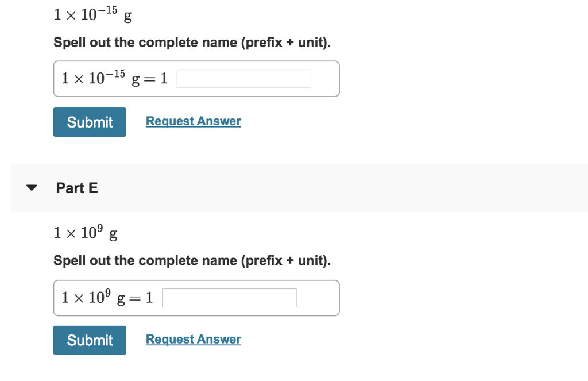Click the Part E section header
This screenshot has height=381, width=588.
pos(77,188)
